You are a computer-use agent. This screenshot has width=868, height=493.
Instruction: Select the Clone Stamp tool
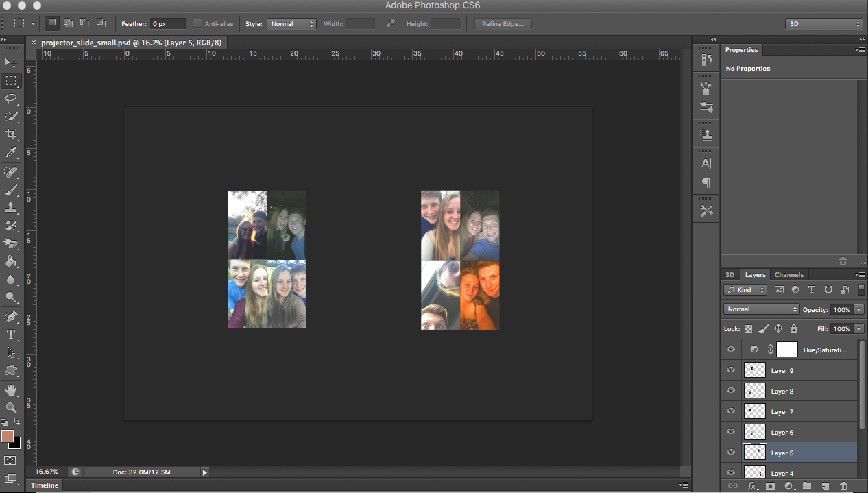(11, 207)
